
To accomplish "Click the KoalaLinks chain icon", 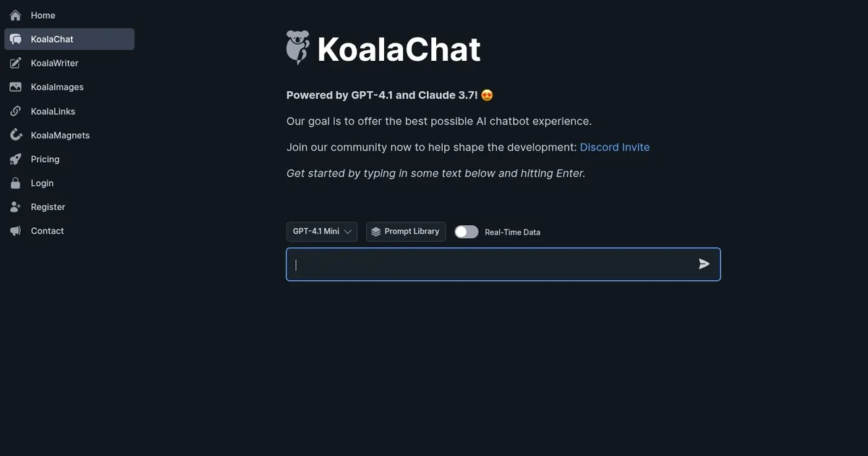I will point(15,111).
